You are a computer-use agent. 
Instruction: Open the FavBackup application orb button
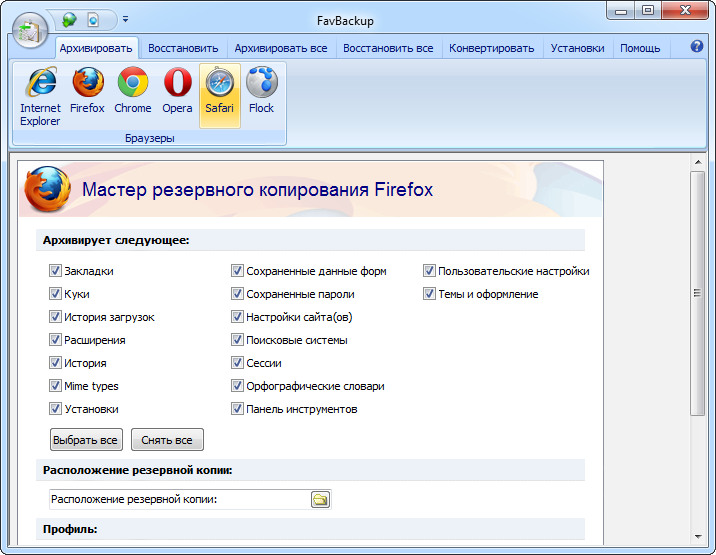pyautogui.click(x=30, y=30)
